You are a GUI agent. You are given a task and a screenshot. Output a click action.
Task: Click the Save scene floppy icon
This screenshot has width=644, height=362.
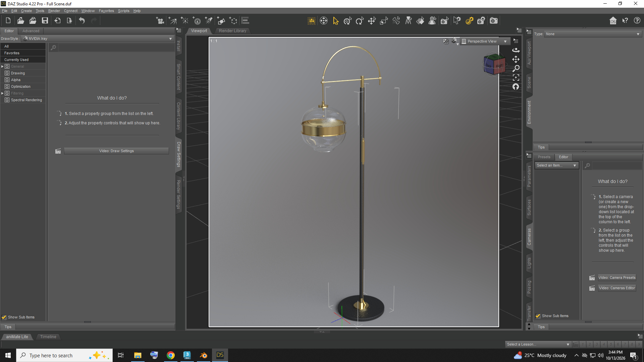coord(45,21)
